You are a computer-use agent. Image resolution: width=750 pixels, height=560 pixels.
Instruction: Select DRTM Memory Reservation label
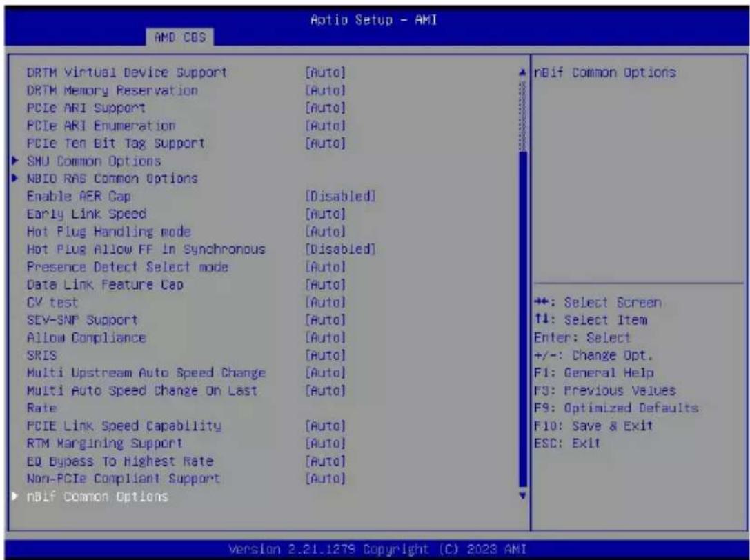[112, 90]
